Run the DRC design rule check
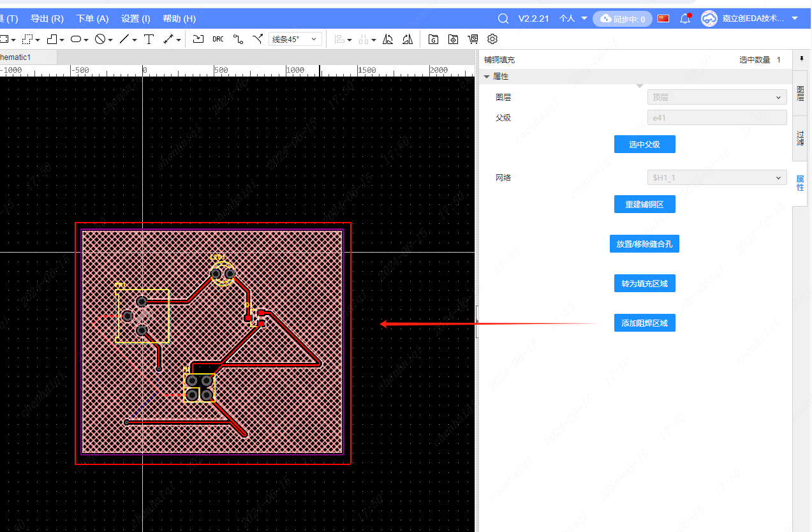This screenshot has height=532, width=812. [x=218, y=40]
